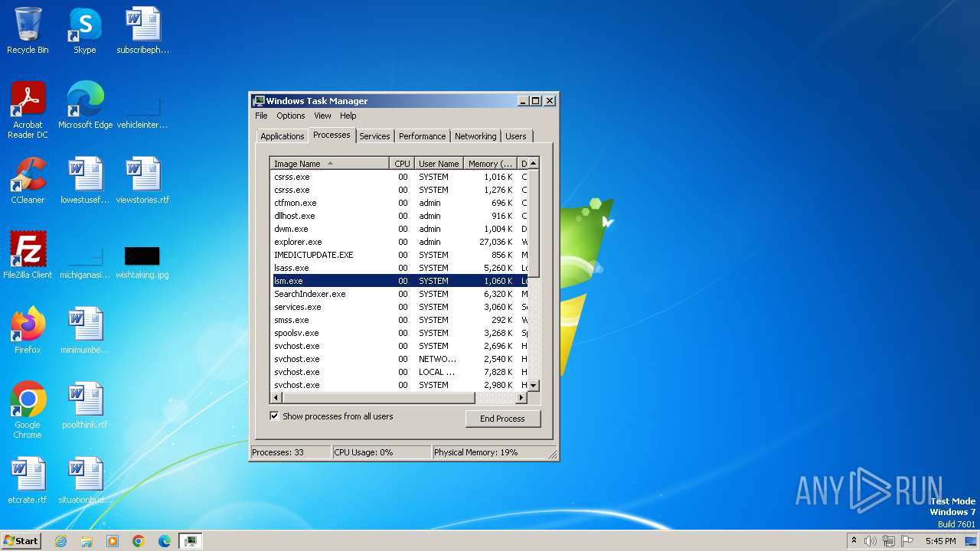Select the SearchIndexer.exe process row
The width and height of the screenshot is (980, 551).
399,294
